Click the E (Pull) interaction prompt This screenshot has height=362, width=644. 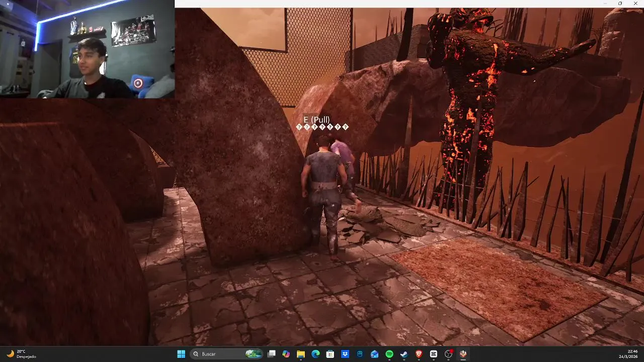(316, 120)
